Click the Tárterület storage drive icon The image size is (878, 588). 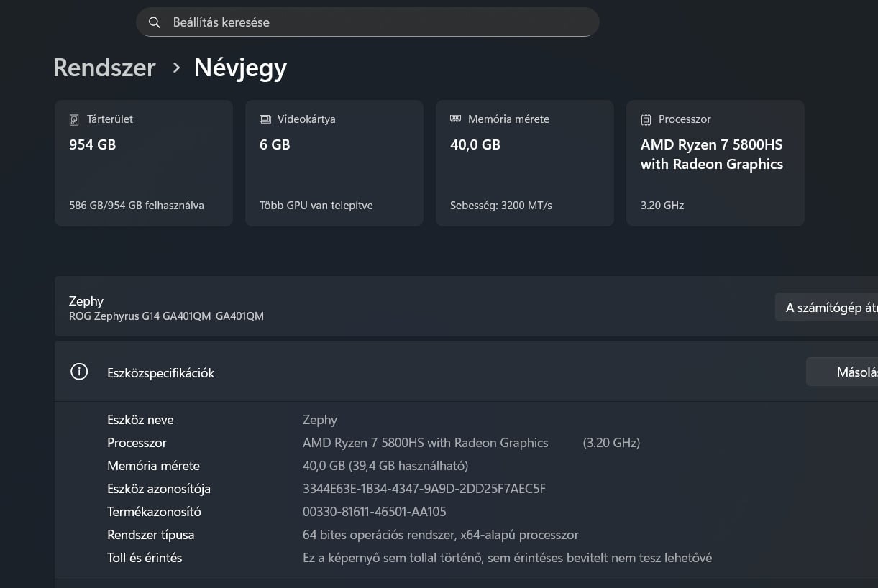tap(74, 119)
